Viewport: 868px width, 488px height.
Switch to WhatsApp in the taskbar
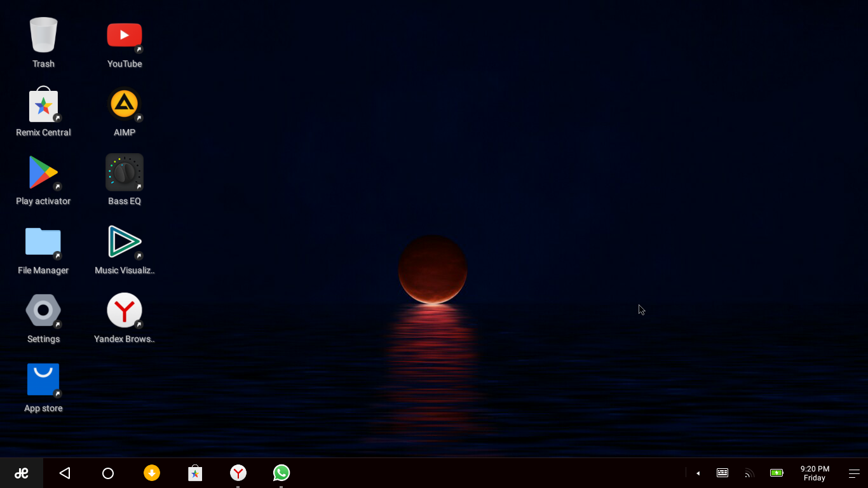[x=281, y=473]
